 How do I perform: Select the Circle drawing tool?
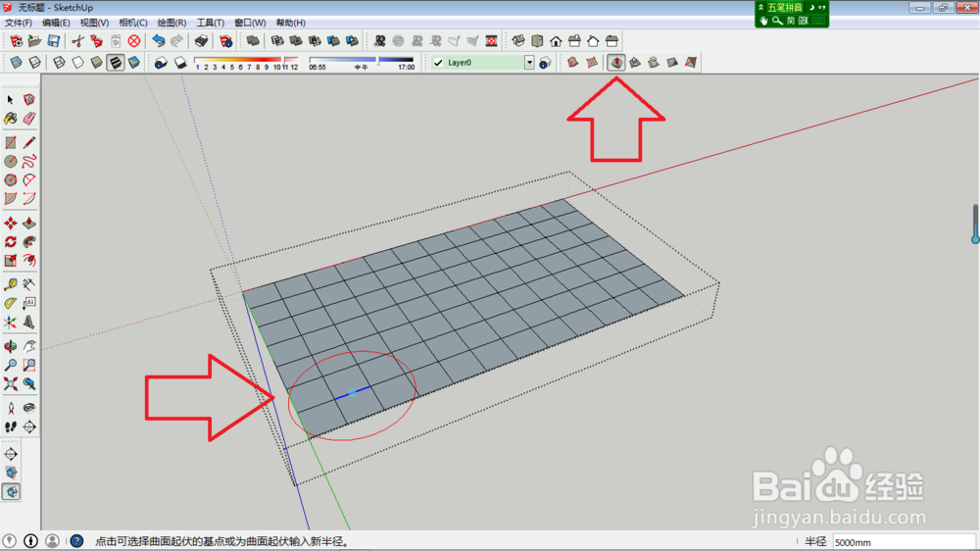pyautogui.click(x=11, y=162)
